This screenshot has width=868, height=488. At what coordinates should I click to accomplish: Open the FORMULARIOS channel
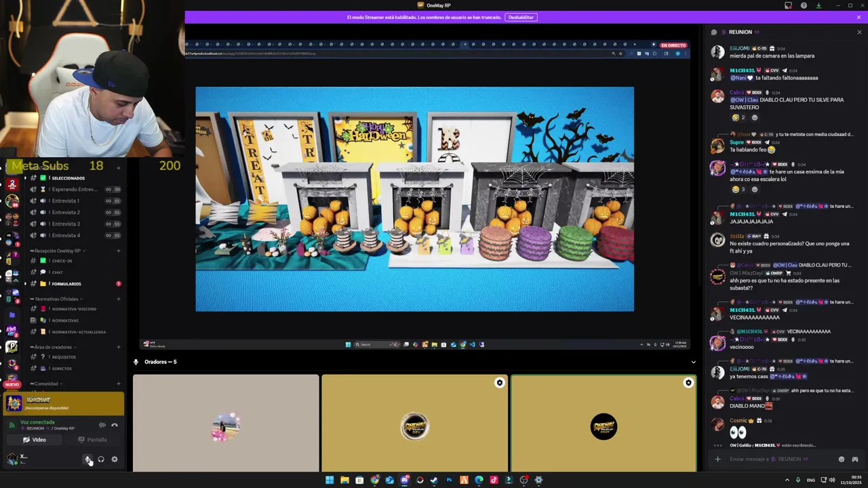(75, 284)
